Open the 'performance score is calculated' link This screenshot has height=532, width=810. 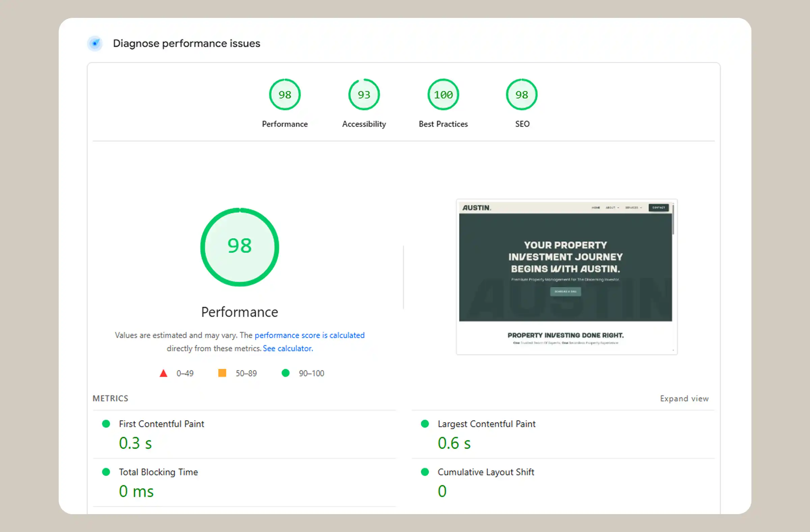[x=309, y=335]
